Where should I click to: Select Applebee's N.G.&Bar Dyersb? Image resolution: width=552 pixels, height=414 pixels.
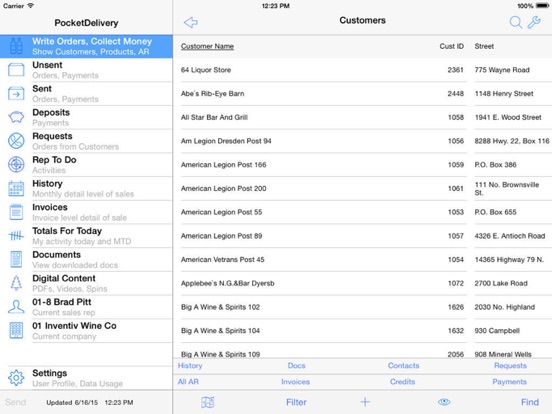click(x=227, y=283)
